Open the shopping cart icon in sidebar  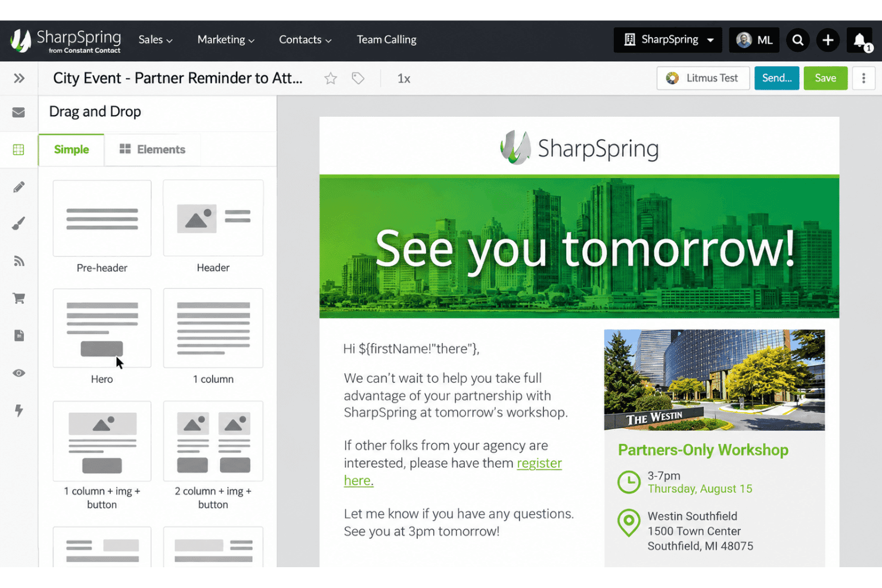[19, 298]
